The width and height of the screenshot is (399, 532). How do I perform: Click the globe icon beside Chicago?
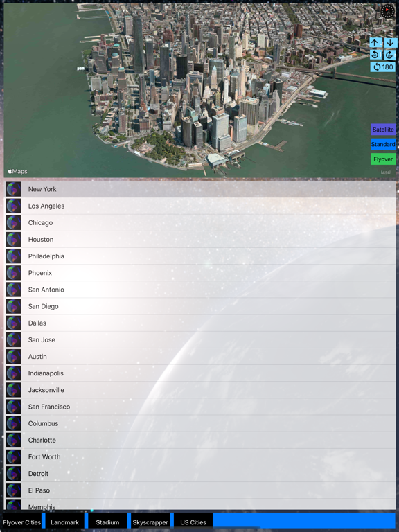(x=14, y=222)
